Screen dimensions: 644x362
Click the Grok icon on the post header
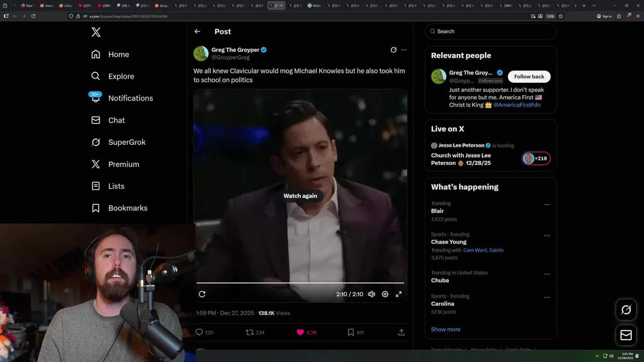[x=393, y=50]
